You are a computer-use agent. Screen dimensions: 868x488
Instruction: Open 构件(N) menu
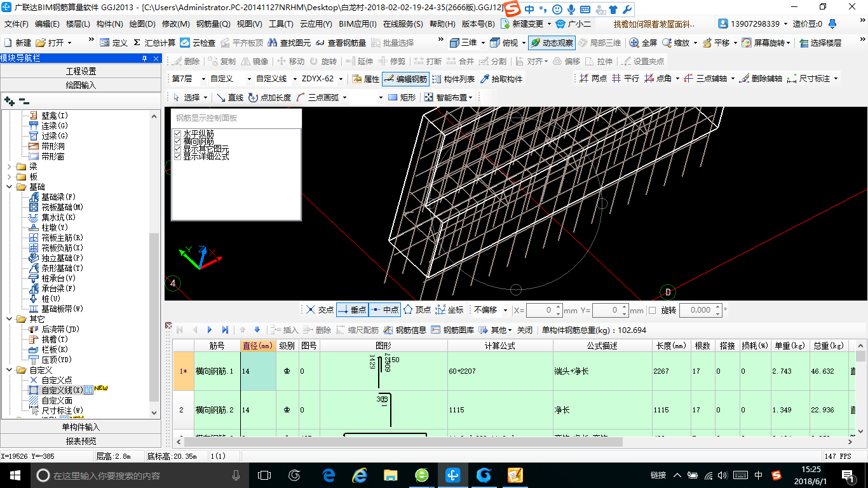coord(110,24)
